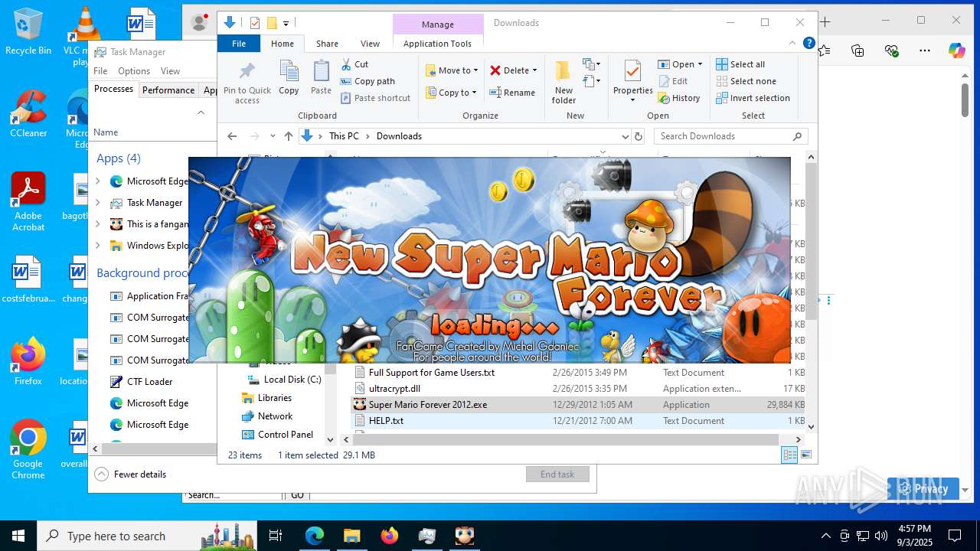Expand the Properties dropdown arrow
This screenshot has width=980, height=551.
click(x=632, y=100)
